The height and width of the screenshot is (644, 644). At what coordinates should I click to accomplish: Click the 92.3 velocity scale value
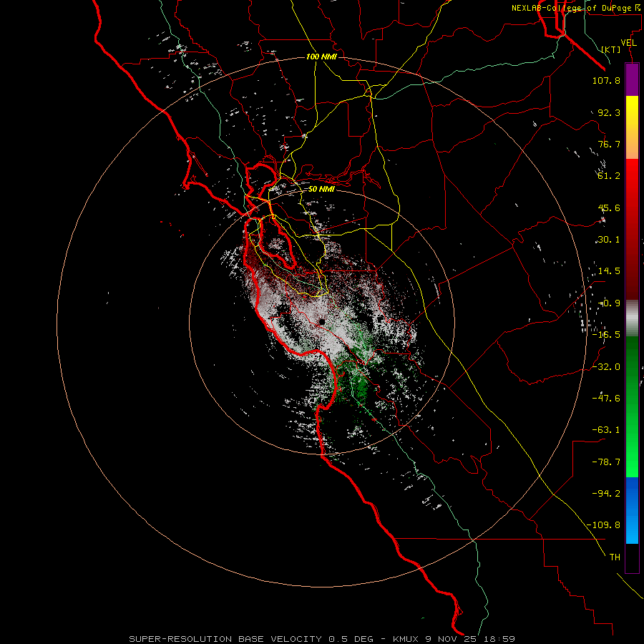pos(609,112)
